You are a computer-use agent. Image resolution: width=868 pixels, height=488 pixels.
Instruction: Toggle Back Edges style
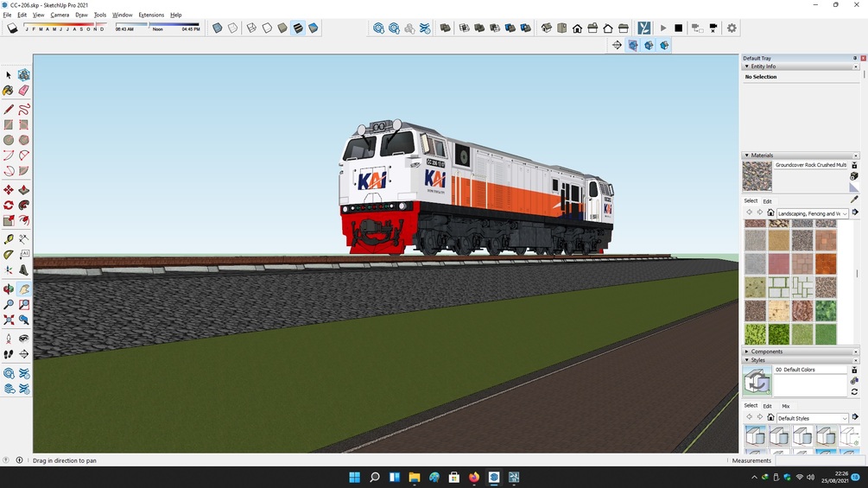tap(233, 28)
